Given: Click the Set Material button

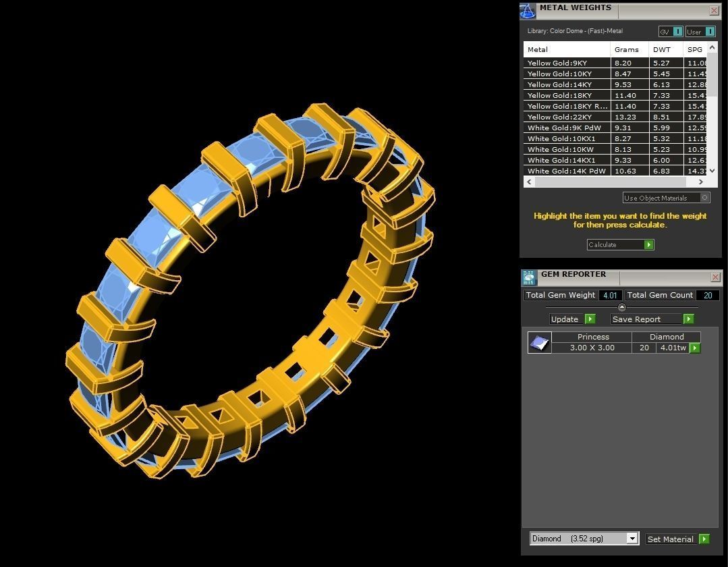Looking at the screenshot, I should pos(678,539).
